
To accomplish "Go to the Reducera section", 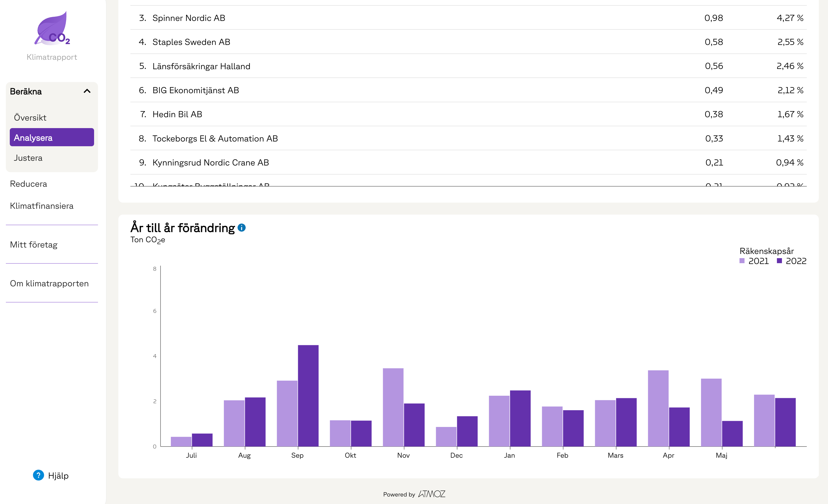I will click(x=28, y=184).
